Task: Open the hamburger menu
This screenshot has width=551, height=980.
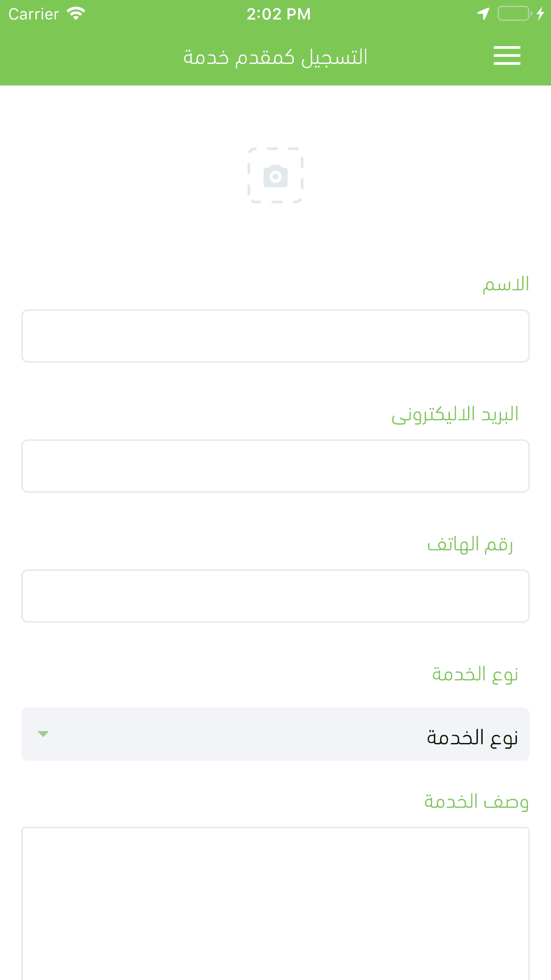Action: coord(507,56)
